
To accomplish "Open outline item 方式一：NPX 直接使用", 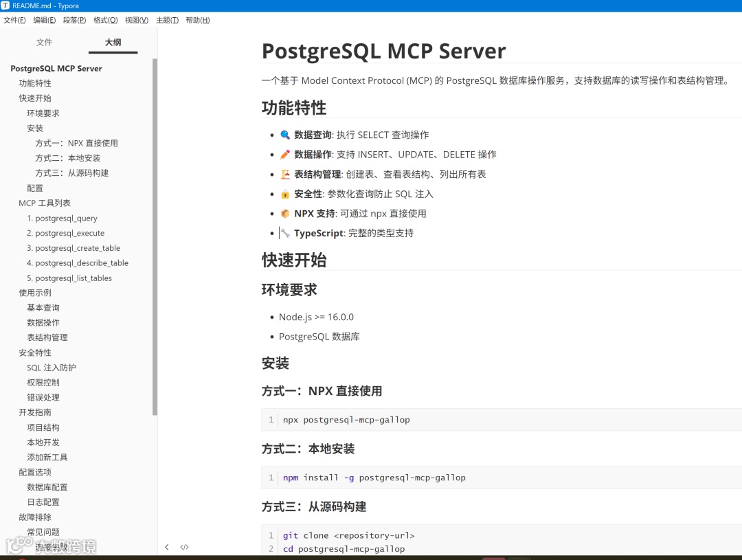I will (x=77, y=143).
